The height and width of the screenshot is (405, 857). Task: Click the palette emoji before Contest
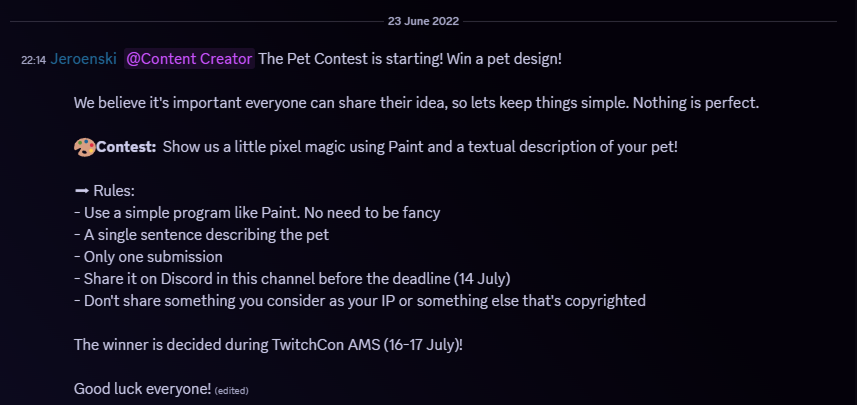pyautogui.click(x=84, y=147)
